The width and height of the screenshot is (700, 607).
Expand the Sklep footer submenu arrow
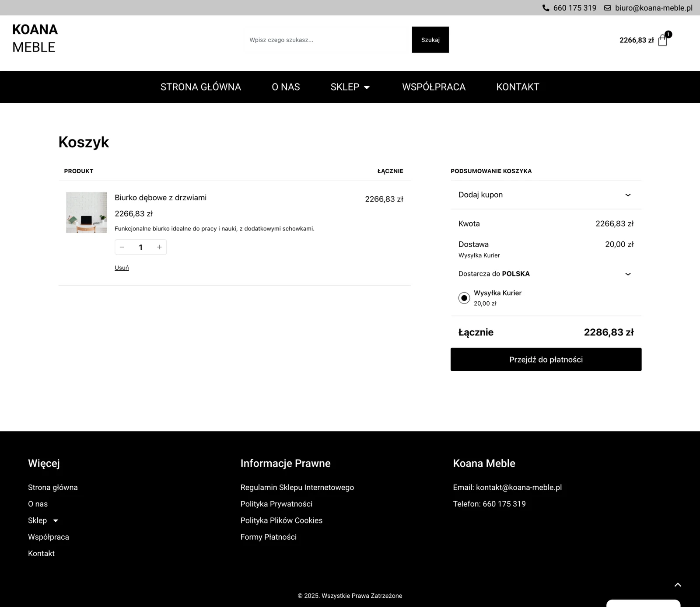(56, 520)
